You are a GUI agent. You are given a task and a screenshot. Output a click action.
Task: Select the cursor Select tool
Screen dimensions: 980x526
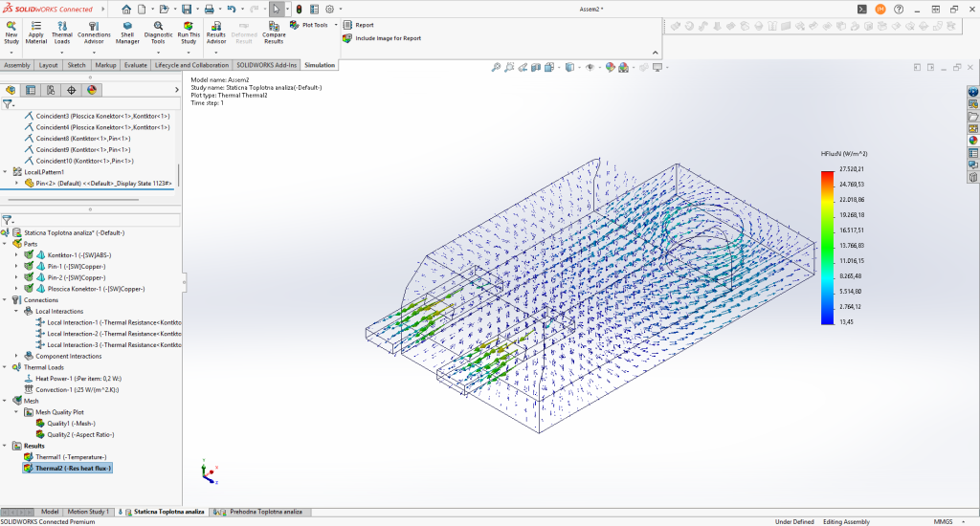point(277,10)
